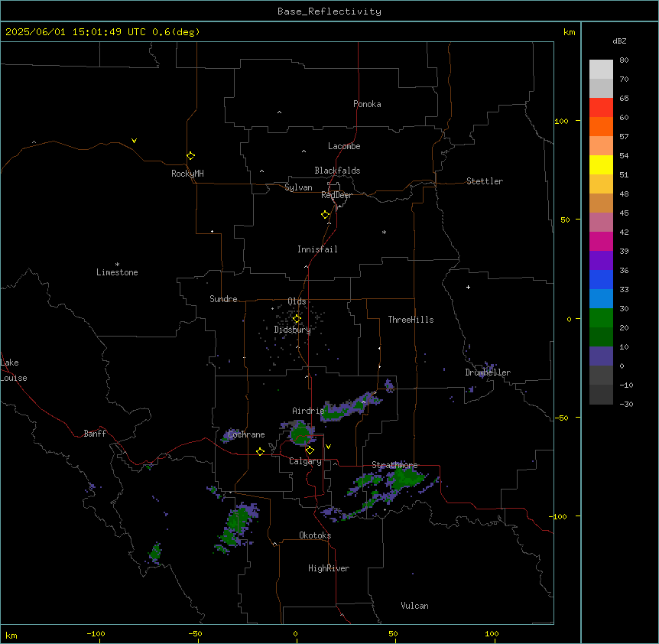Image resolution: width=659 pixels, height=644 pixels.
Task: Click the green radar echo at Strathmore
Action: [x=406, y=478]
